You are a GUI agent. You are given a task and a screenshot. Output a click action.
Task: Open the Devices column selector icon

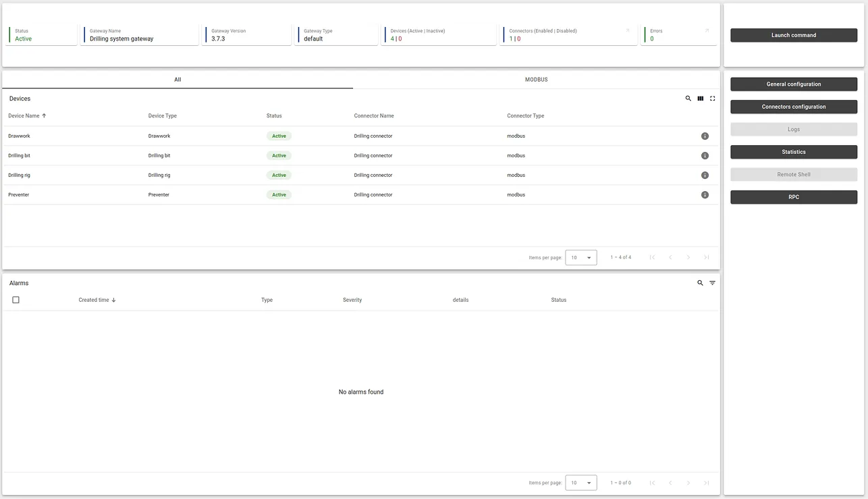click(x=701, y=99)
